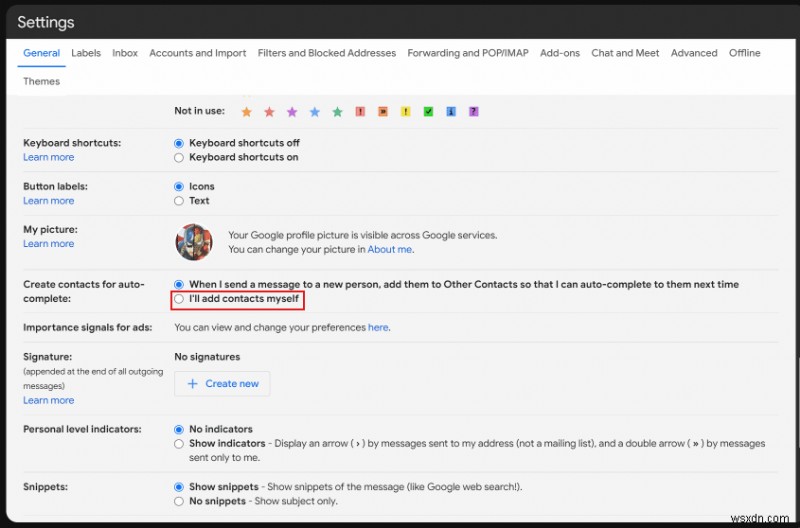800x528 pixels.
Task: Pick the orange double-arrow icon
Action: pyautogui.click(x=383, y=111)
